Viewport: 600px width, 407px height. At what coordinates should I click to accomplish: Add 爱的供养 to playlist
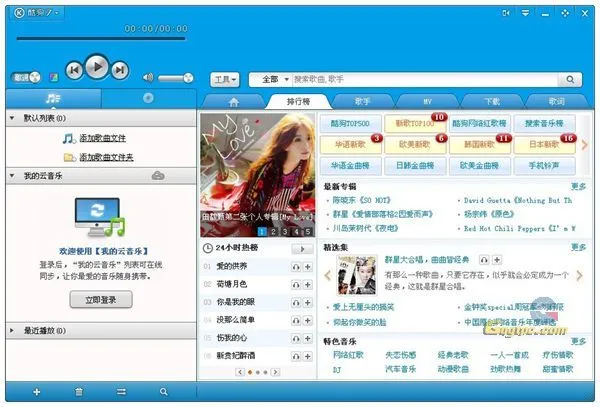pyautogui.click(x=308, y=267)
